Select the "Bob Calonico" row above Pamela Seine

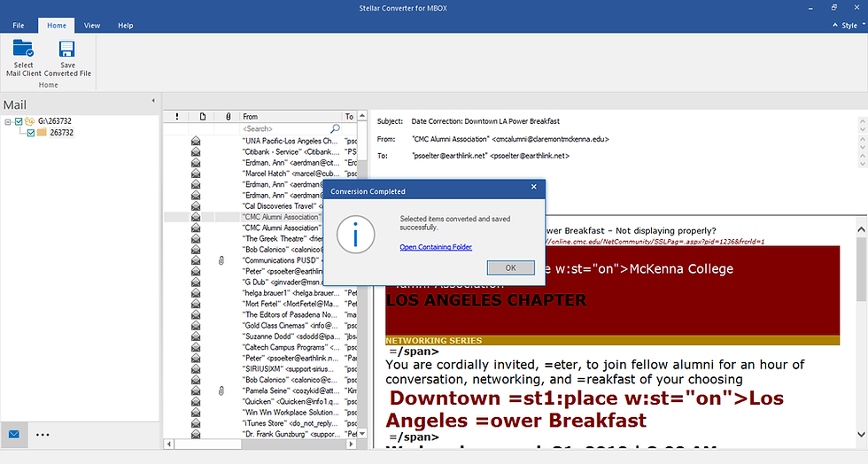click(x=260, y=380)
